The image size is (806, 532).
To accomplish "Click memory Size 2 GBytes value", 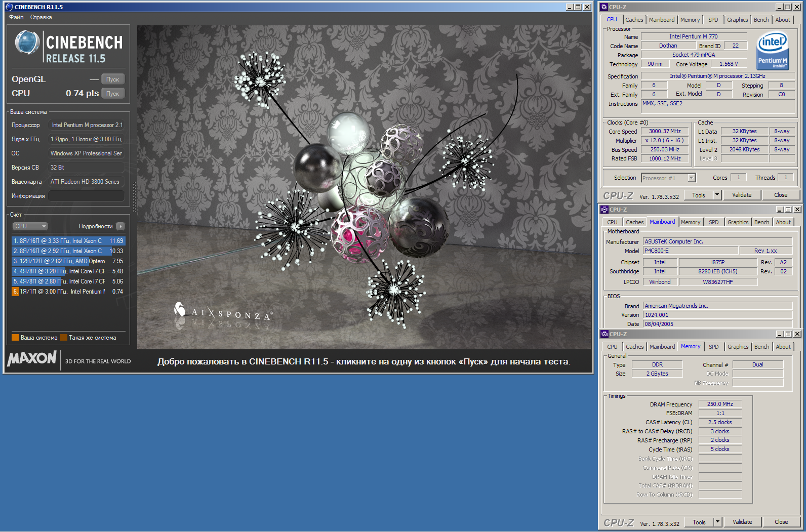I will [657, 374].
